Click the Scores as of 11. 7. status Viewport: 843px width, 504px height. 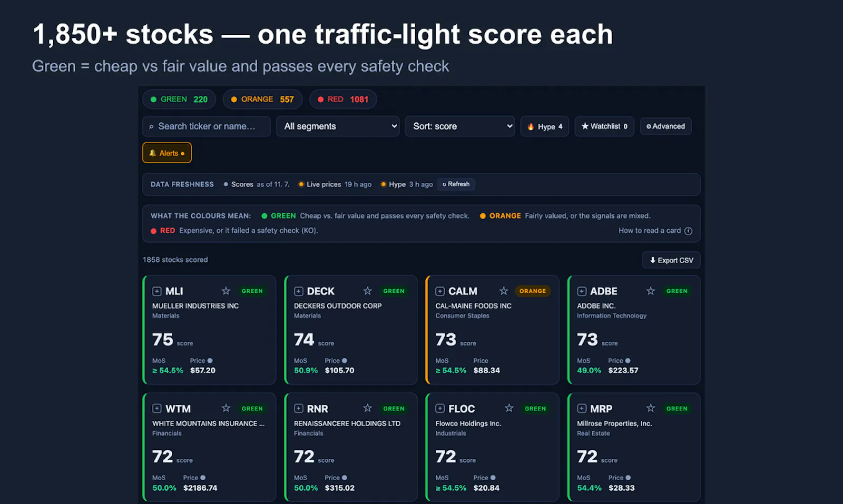click(257, 184)
